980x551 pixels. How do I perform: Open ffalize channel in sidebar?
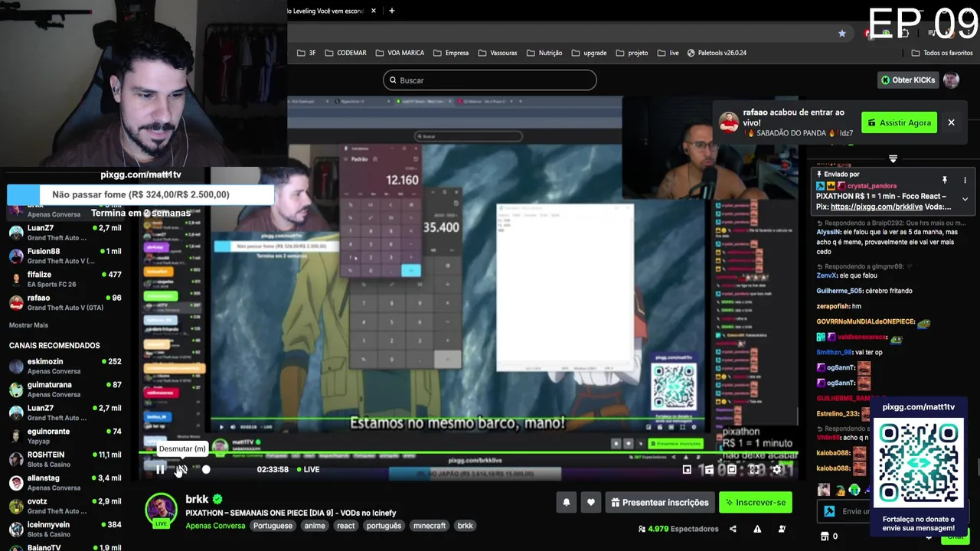[x=64, y=279]
